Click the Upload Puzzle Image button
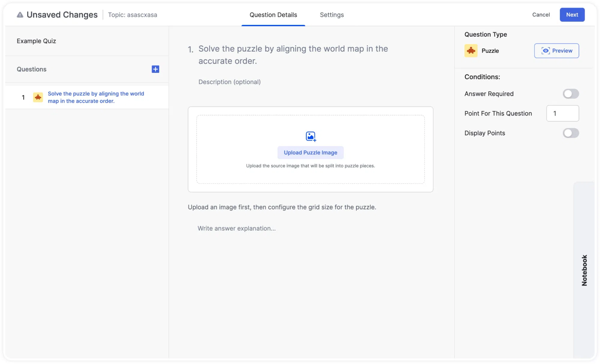The height and width of the screenshot is (364, 600). pyautogui.click(x=310, y=152)
